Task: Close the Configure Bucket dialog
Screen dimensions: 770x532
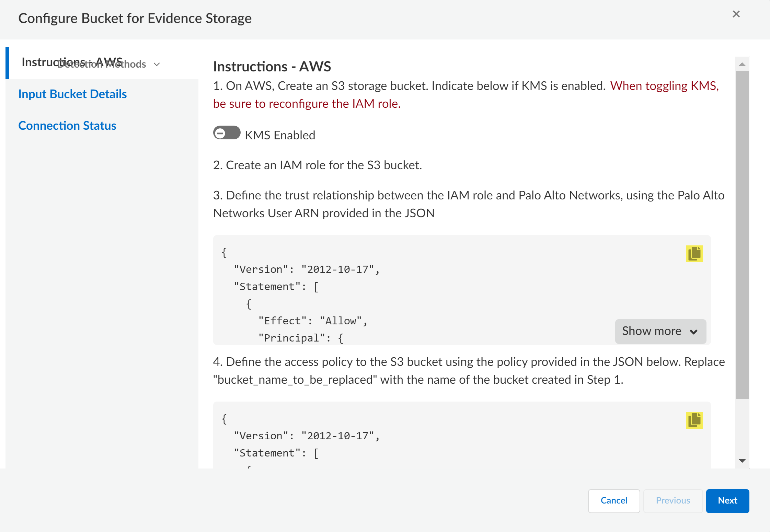Action: point(736,14)
